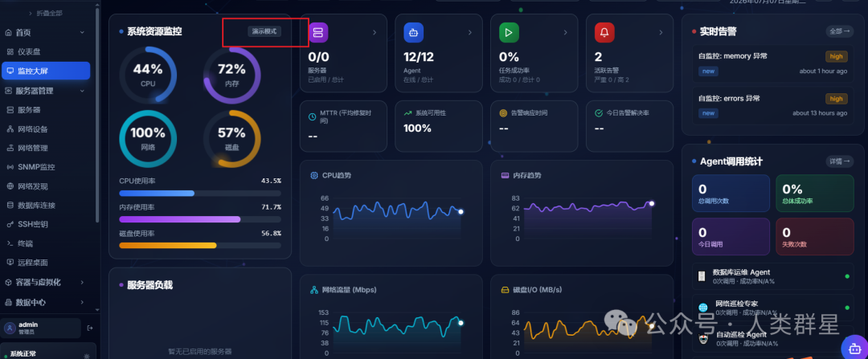Click the purple 服务器 card icon
The width and height of the screenshot is (868, 359).
tap(318, 33)
